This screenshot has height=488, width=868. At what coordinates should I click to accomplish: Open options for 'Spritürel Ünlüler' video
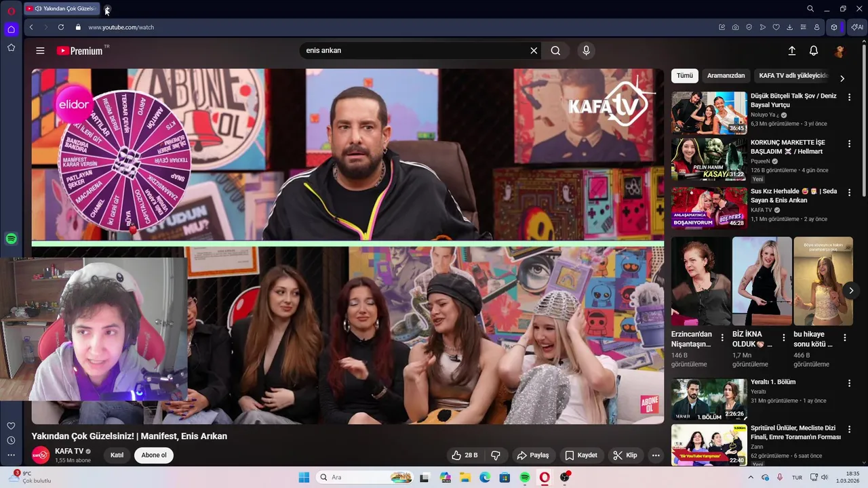pos(849,430)
